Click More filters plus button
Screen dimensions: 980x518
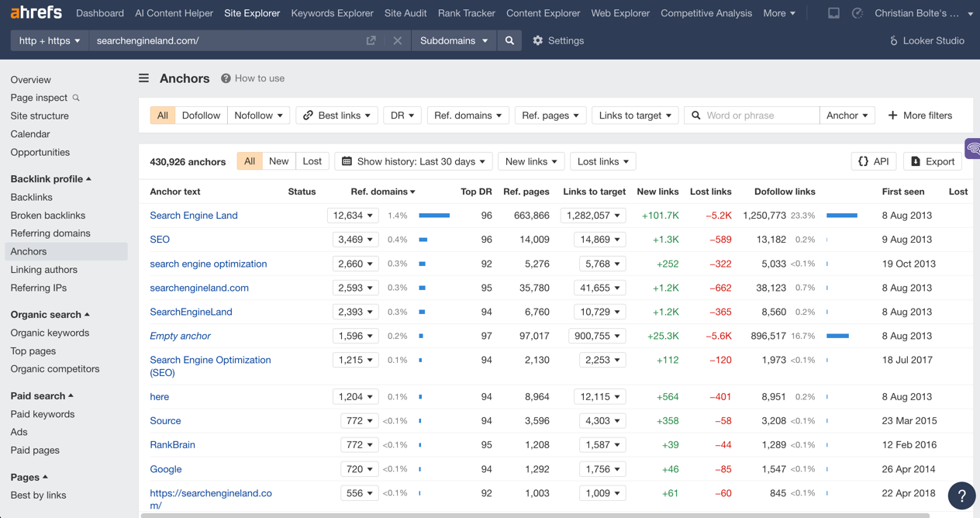920,116
